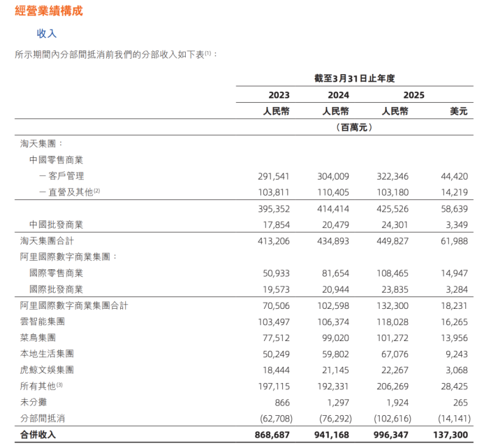Open footnote (3) next to 所有其他
Image resolution: width=484 pixels, height=448 pixels.
tap(60, 385)
